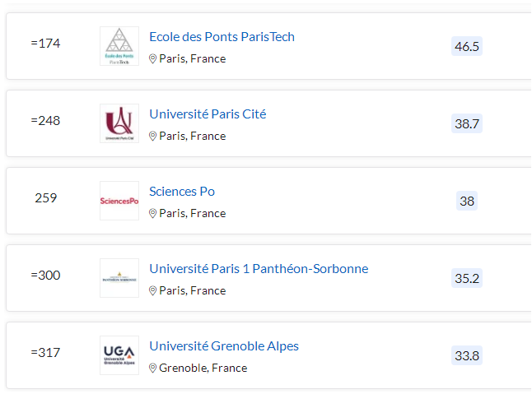Click location pin icon under Panthéon-Sorbonne
This screenshot has height=394, width=532.
(152, 290)
